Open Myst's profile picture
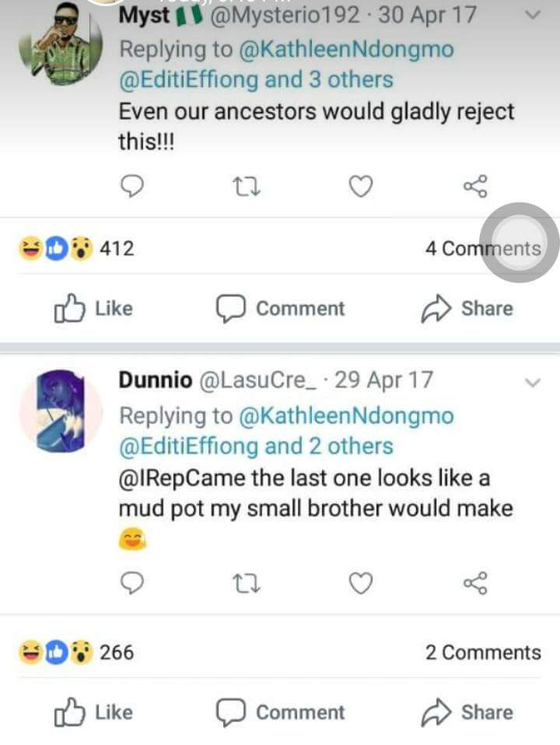This screenshot has height=745, width=560. [x=66, y=43]
